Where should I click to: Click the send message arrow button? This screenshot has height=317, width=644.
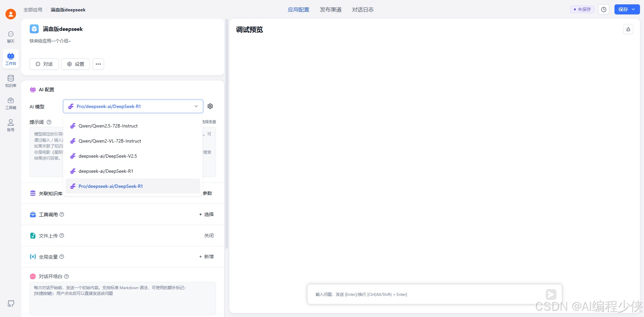[x=551, y=295]
